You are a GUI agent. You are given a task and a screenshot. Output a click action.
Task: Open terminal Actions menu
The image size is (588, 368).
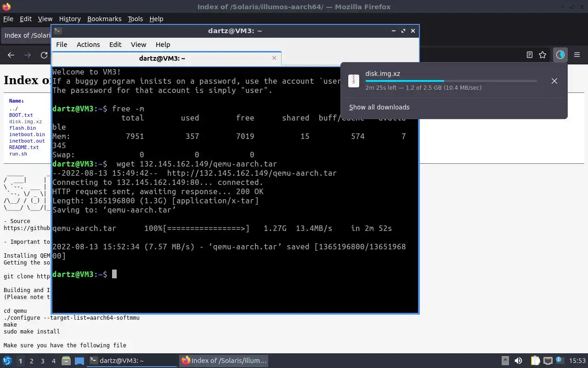(88, 45)
